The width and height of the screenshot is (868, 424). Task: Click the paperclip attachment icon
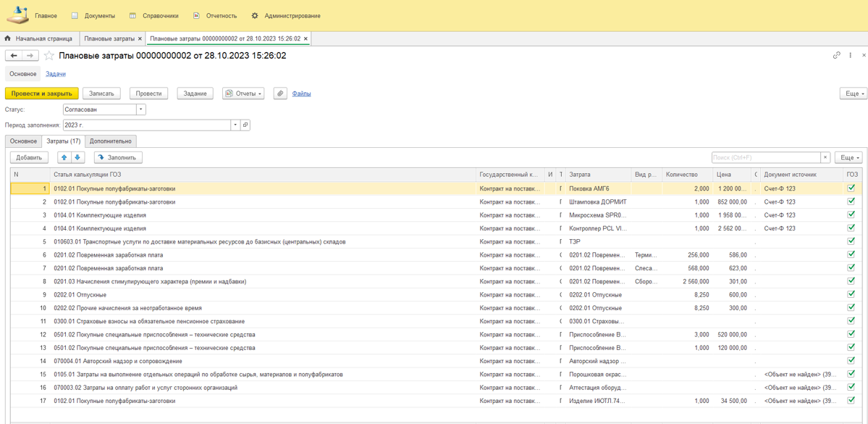pyautogui.click(x=280, y=93)
